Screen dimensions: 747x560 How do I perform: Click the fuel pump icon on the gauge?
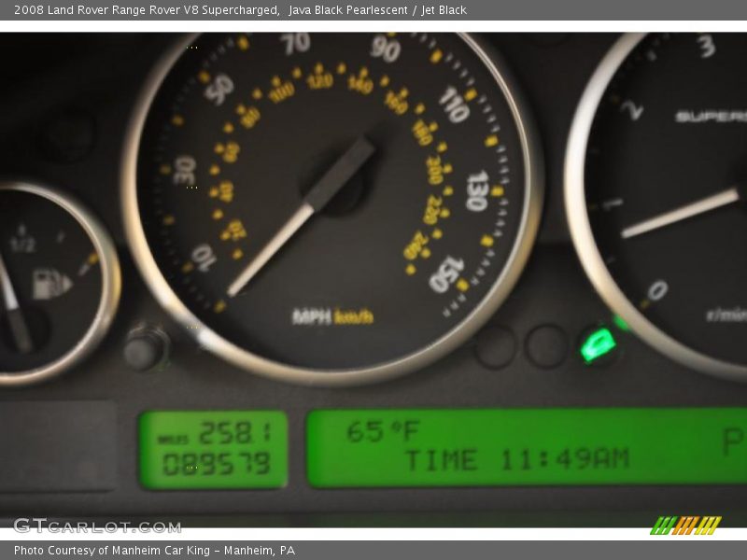(x=52, y=285)
